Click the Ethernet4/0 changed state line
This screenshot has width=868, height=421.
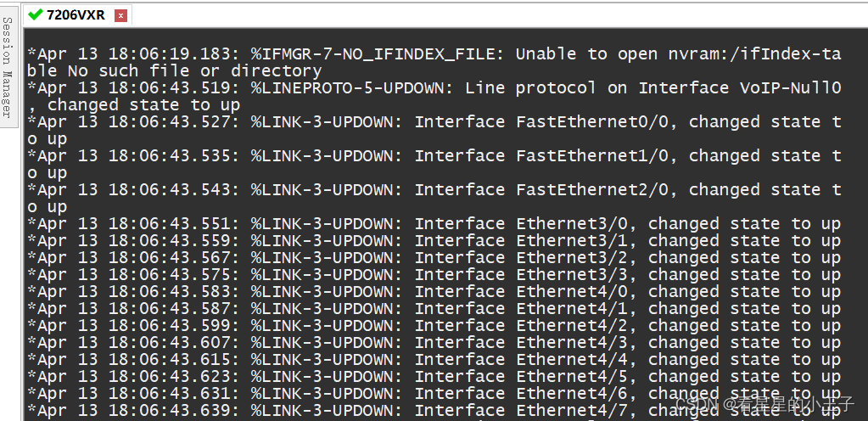(434, 292)
